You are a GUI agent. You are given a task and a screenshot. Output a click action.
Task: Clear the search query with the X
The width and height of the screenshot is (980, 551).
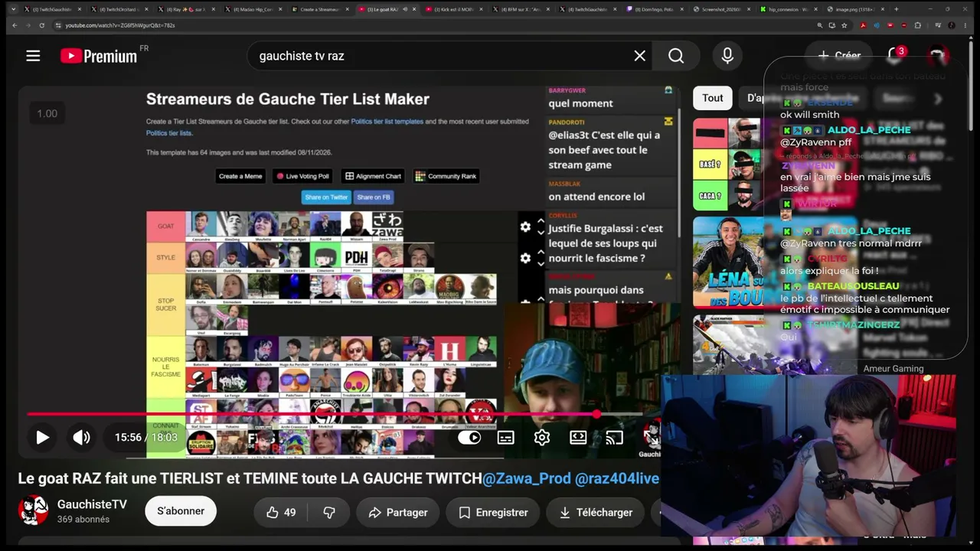click(x=640, y=56)
